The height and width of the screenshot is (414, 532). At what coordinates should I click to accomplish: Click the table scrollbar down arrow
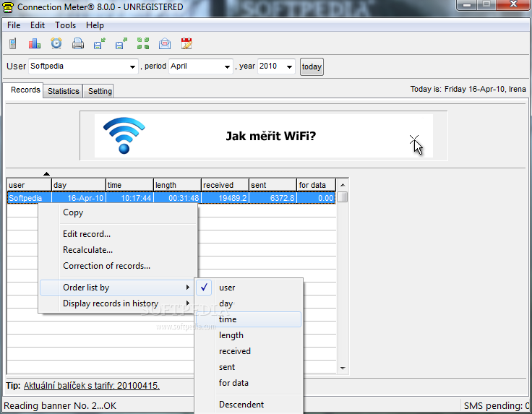pos(343,368)
